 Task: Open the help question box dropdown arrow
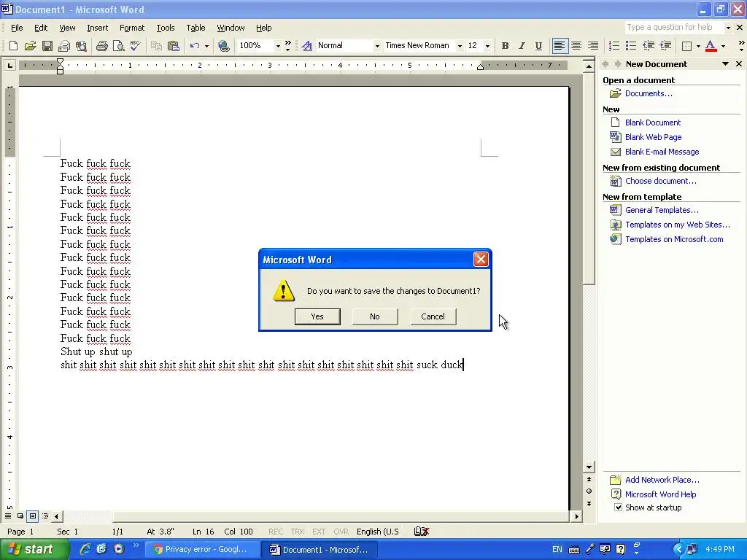coord(728,28)
